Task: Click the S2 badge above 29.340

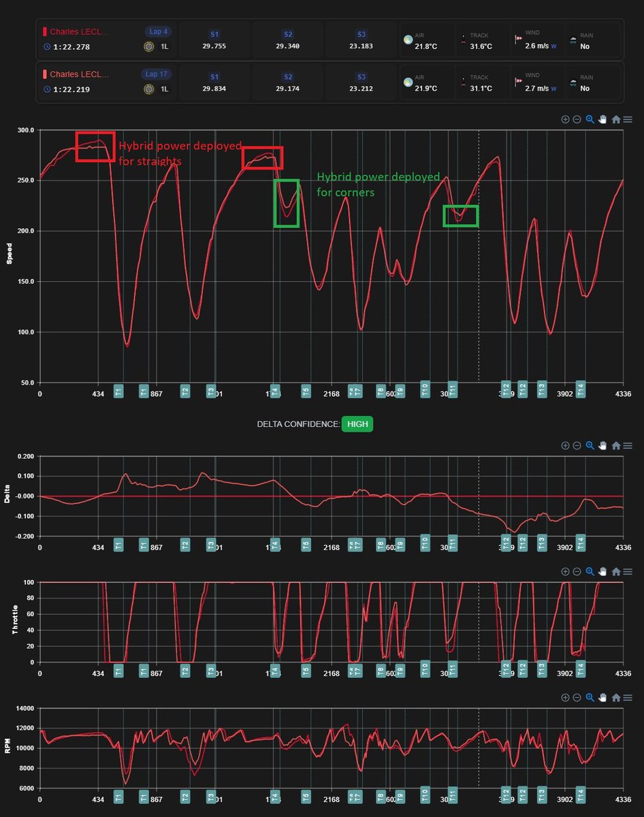Action: 288,34
